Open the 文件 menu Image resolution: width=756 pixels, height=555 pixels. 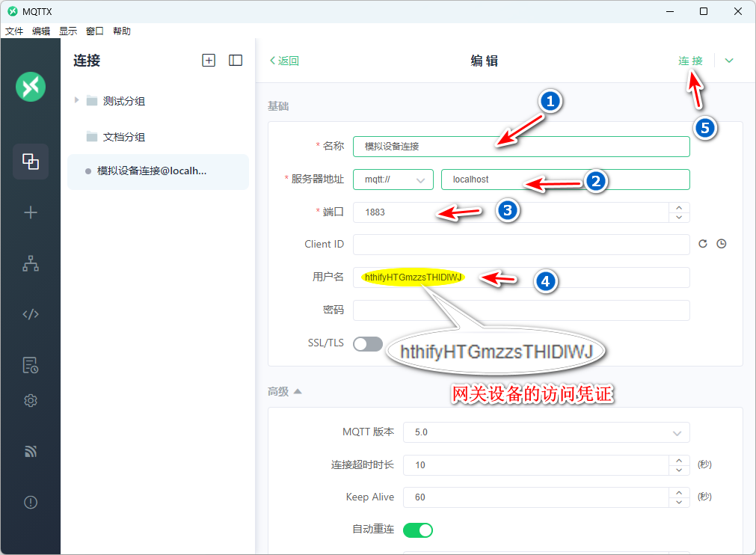click(14, 31)
